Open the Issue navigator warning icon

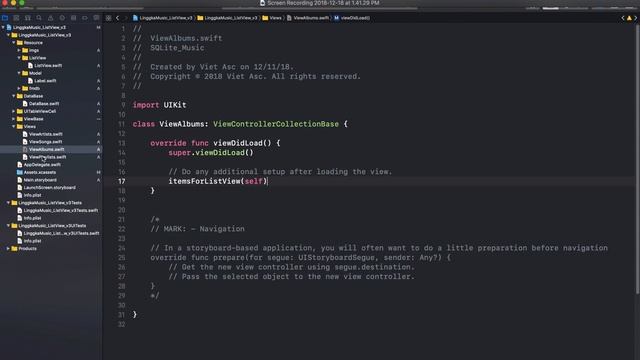(x=51, y=18)
